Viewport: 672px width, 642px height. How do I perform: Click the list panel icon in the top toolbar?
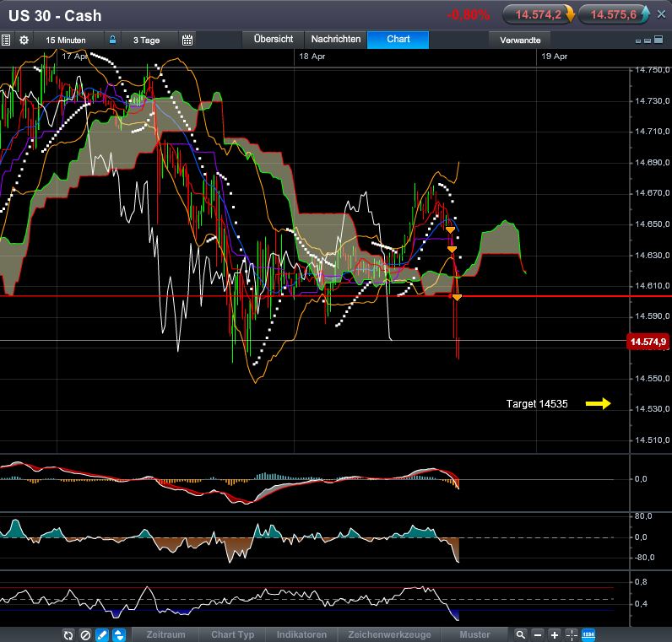tap(6, 40)
